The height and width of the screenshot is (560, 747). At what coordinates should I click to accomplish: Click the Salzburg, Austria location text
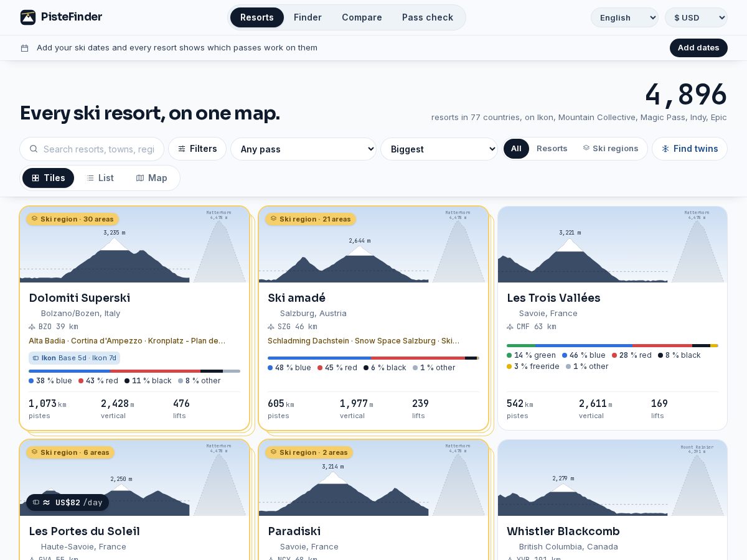pyautogui.click(x=313, y=314)
